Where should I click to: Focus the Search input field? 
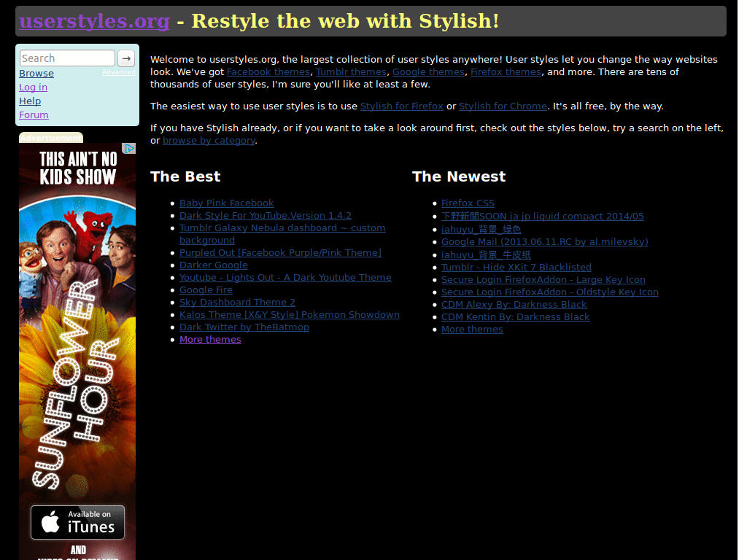point(67,58)
